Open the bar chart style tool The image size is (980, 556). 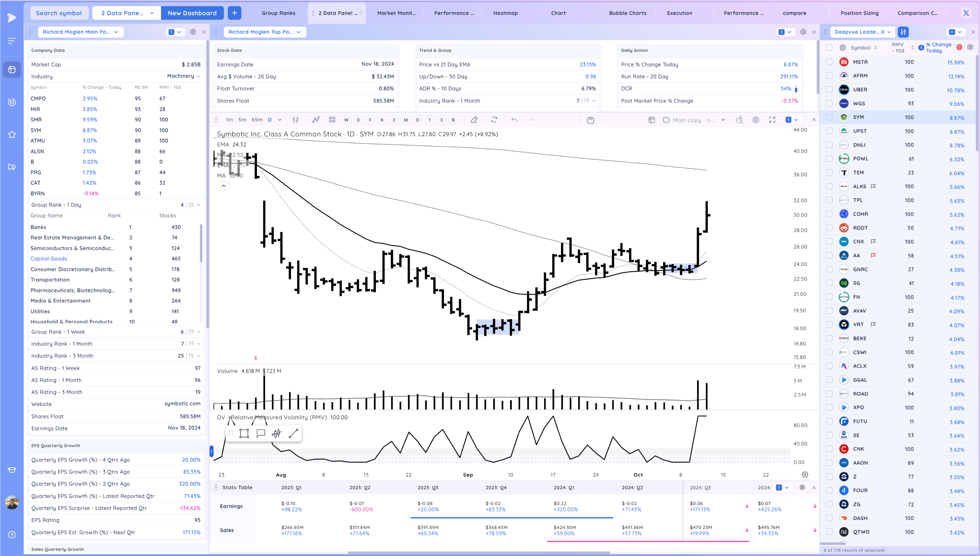coord(296,120)
